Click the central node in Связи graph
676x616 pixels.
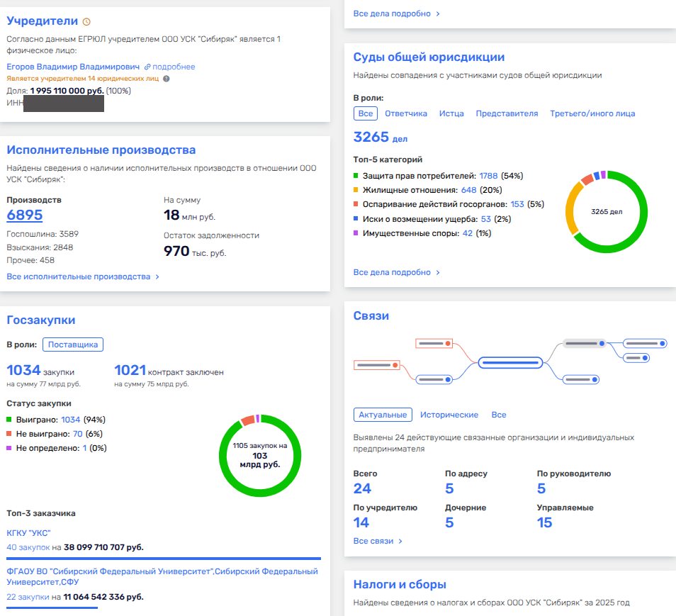pos(510,362)
